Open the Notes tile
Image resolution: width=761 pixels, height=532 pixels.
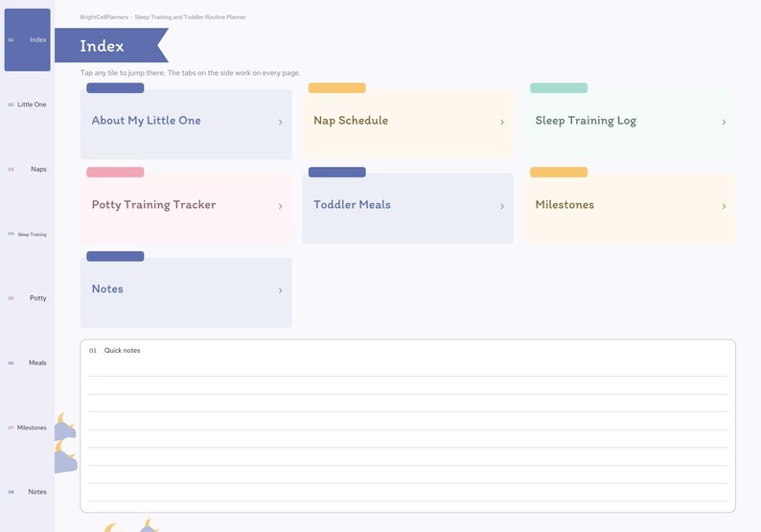(x=186, y=292)
